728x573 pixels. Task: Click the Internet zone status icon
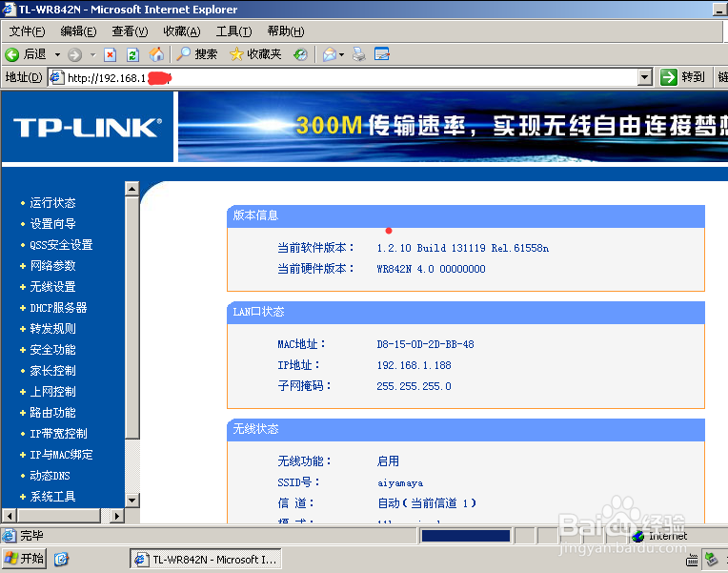(637, 536)
